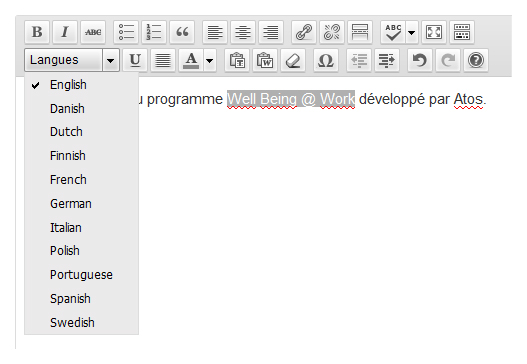Remove formatting with eraser icon

pyautogui.click(x=293, y=60)
